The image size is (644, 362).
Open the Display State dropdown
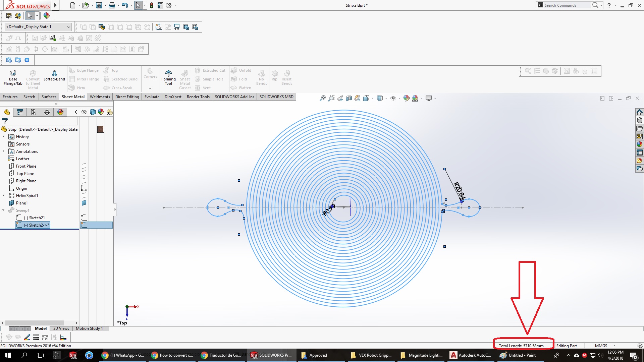pyautogui.click(x=68, y=27)
